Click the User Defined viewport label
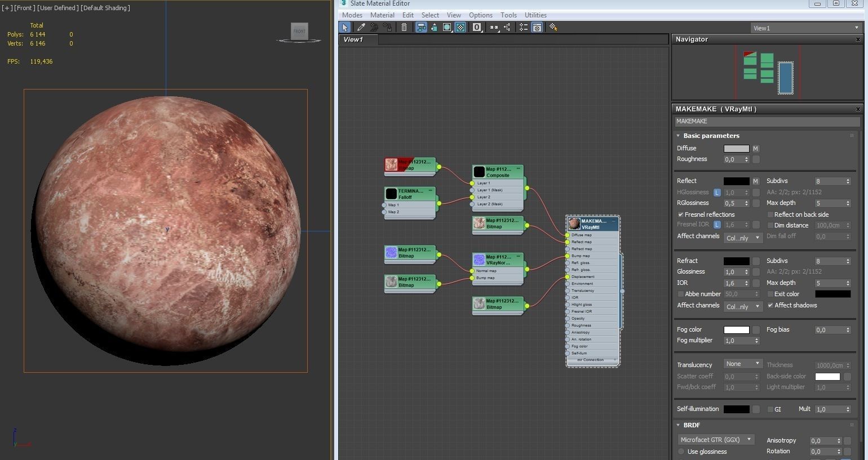This screenshot has width=868, height=460. (x=58, y=8)
